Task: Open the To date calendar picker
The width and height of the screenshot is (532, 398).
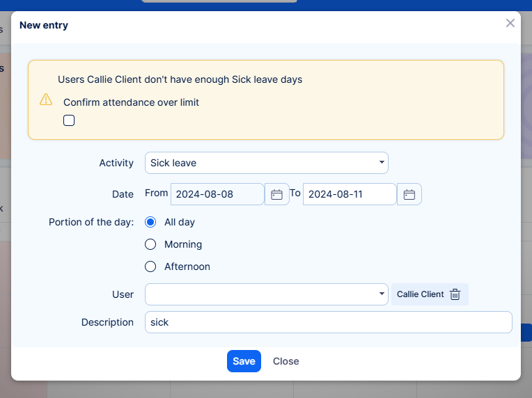Action: (x=409, y=195)
